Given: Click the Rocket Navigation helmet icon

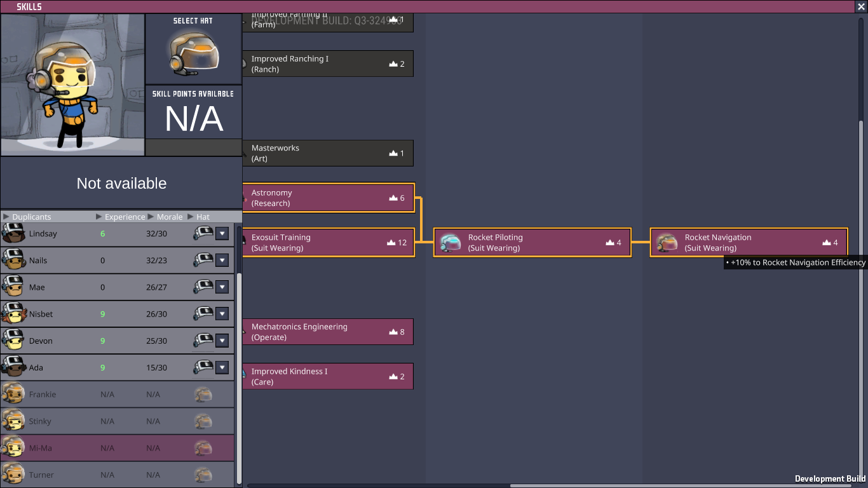Looking at the screenshot, I should point(667,243).
